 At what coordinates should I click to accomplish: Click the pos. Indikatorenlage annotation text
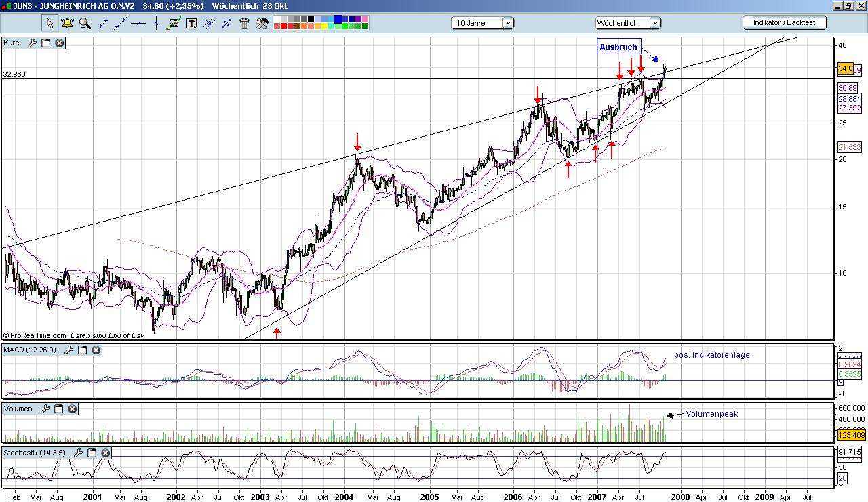711,355
